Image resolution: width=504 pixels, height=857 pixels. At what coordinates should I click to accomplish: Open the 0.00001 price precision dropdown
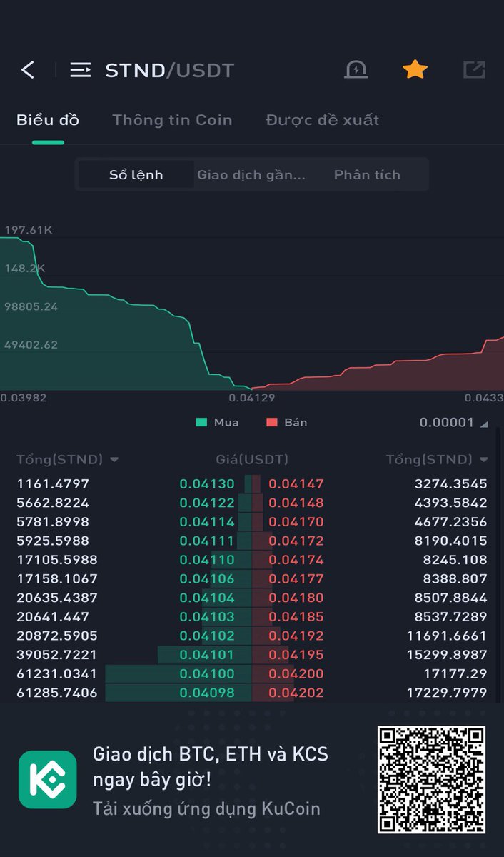click(453, 422)
